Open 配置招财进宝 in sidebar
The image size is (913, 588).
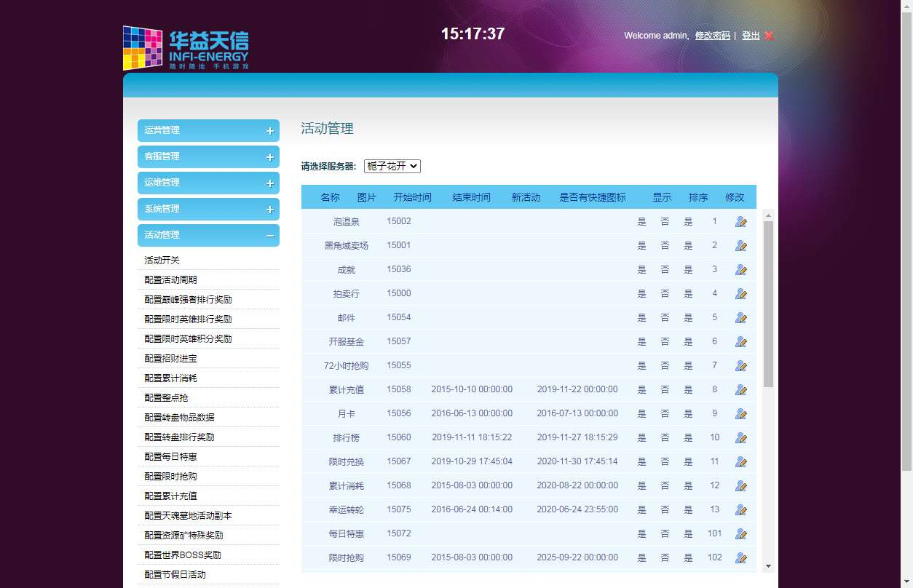pyautogui.click(x=170, y=358)
